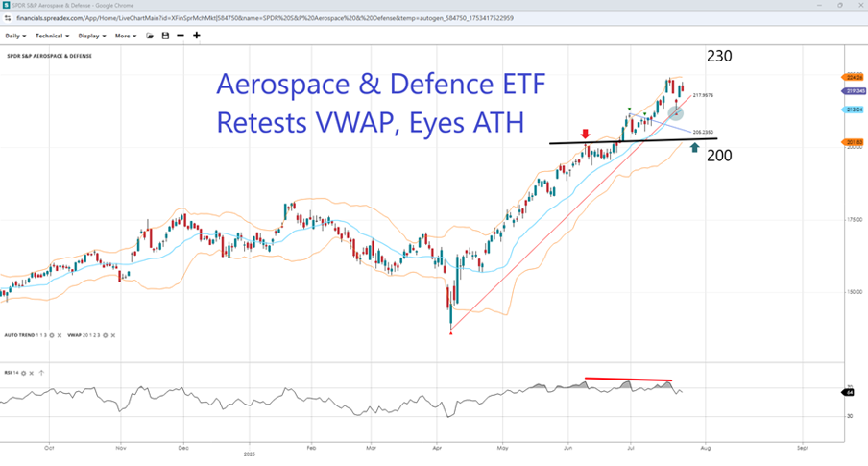Open RSI 14 settings gear
Screen dimensions: 868x466
pyautogui.click(x=24, y=371)
